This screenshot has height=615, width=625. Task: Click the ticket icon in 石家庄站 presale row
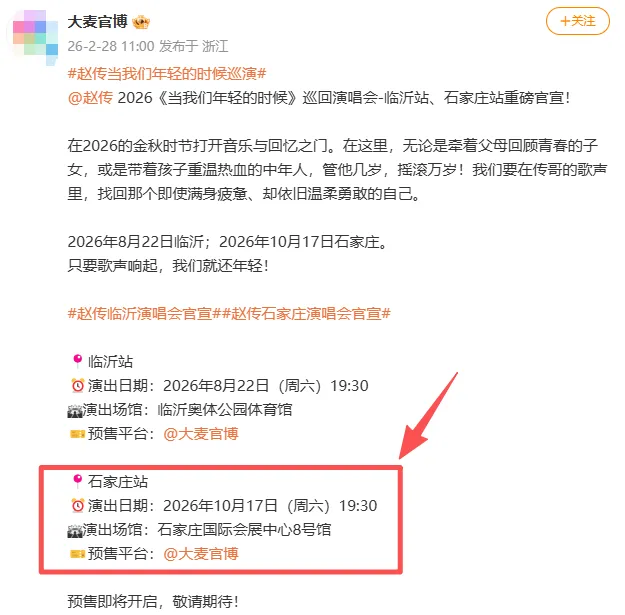pyautogui.click(x=77, y=554)
